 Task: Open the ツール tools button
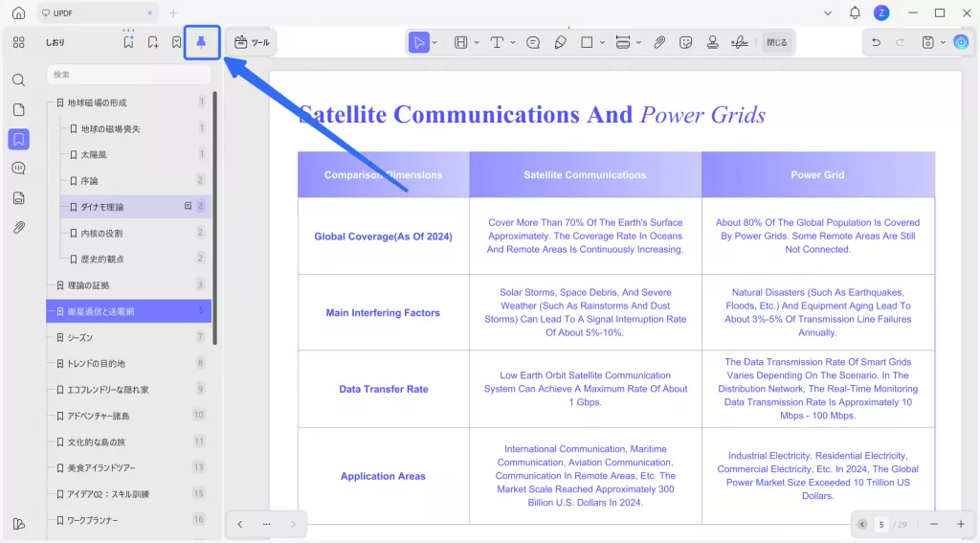(x=252, y=42)
